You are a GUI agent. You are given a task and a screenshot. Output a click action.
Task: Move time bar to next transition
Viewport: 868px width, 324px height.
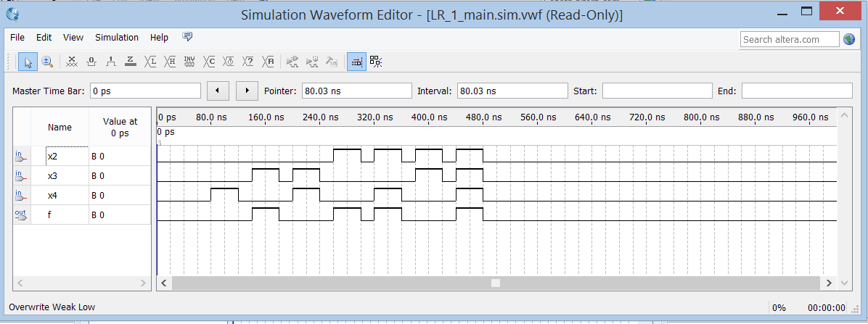247,91
